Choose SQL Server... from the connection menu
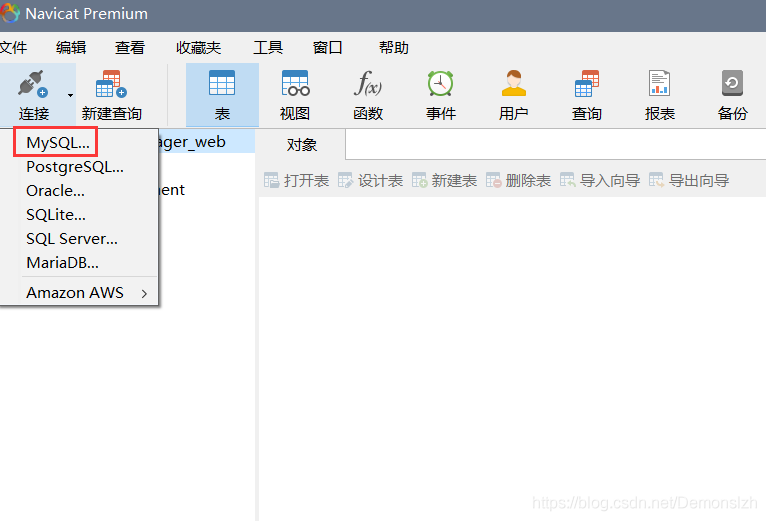Image resolution: width=766 pixels, height=521 pixels. point(72,239)
